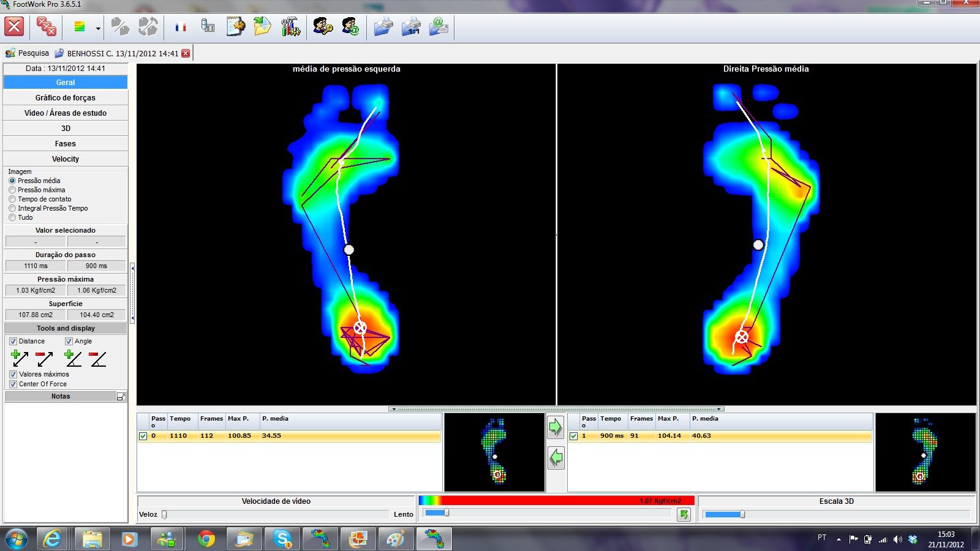Open the tools settings icon in toolbar

tap(290, 27)
